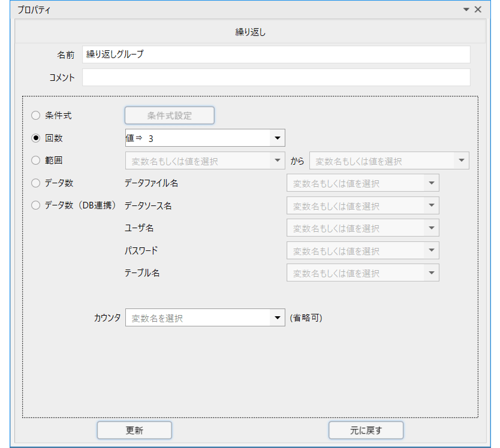Screen dimensions: 500x448
Task: Select the 条件式 radio button
Action: click(35, 115)
